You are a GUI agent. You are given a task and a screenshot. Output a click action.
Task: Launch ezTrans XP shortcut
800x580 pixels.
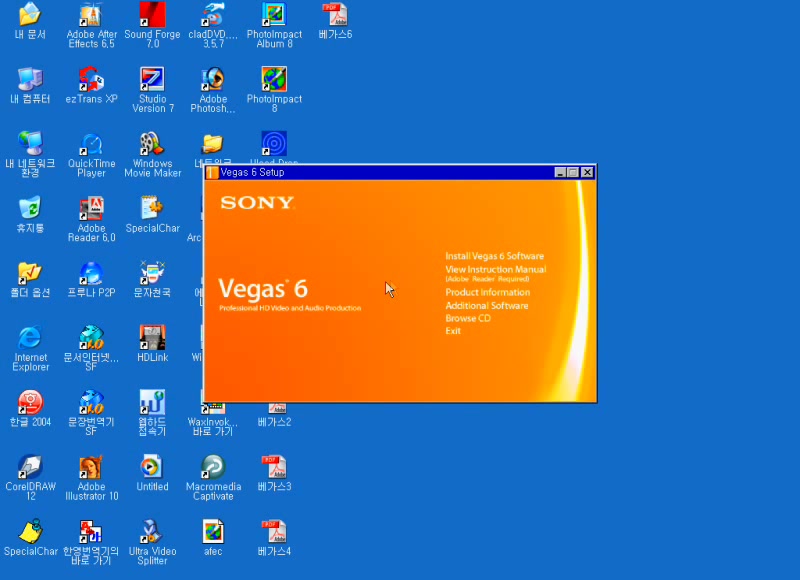91,79
